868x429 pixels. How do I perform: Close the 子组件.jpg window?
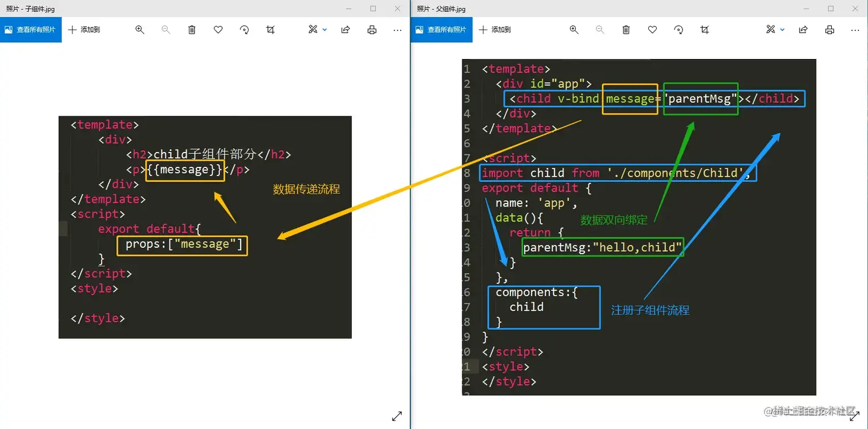point(398,9)
